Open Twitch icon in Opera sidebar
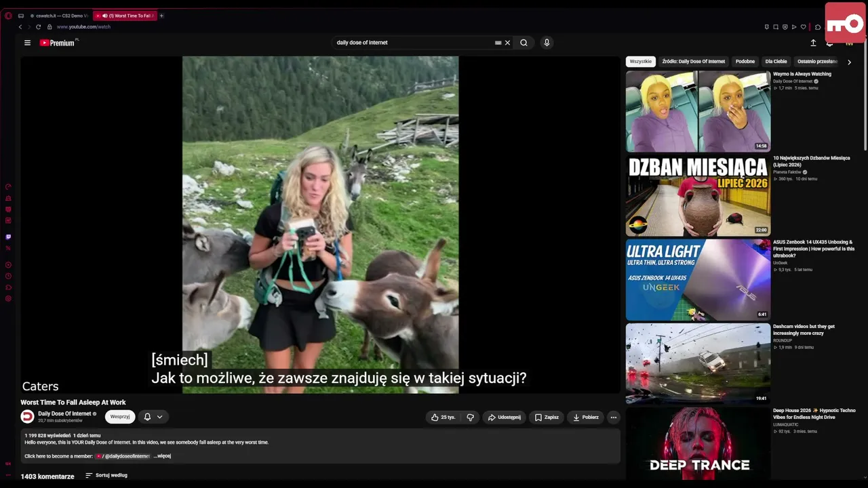 point(8,237)
